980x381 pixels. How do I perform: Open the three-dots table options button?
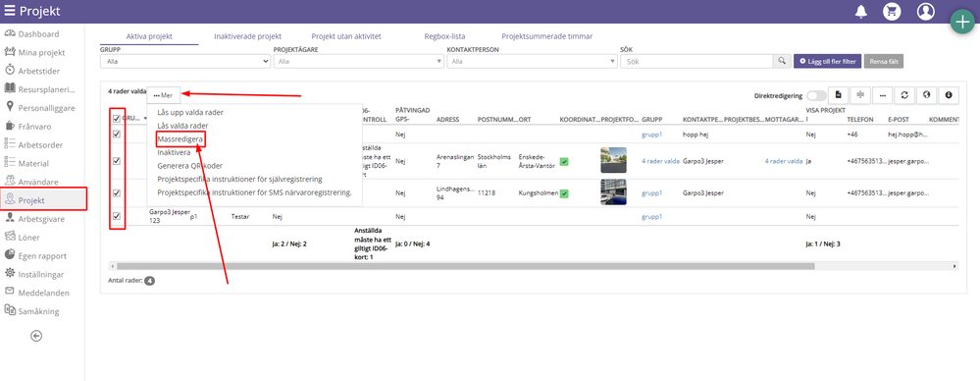pyautogui.click(x=882, y=95)
